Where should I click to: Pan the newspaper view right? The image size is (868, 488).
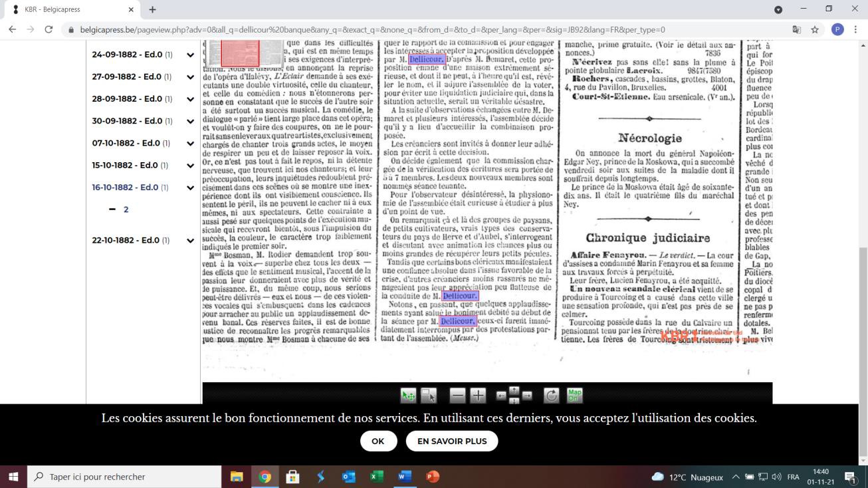tap(527, 396)
